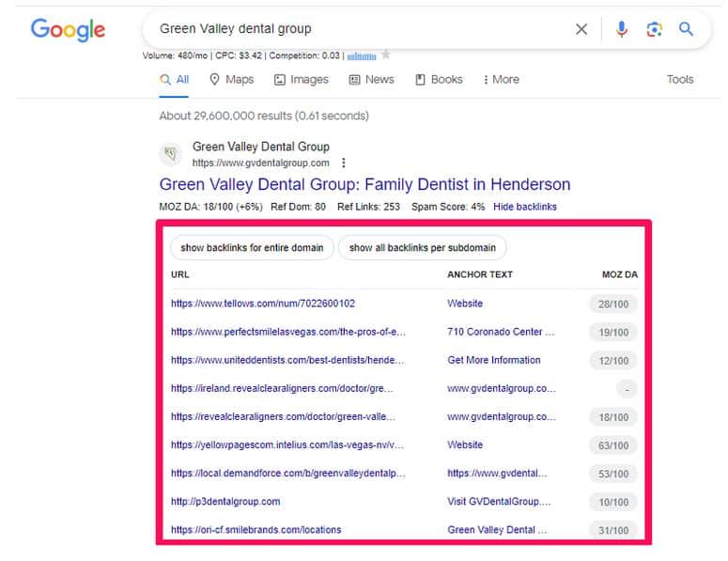Click the Visit GVDentalGroup anchor text
Screen dimensions: 728x561
click(x=499, y=502)
